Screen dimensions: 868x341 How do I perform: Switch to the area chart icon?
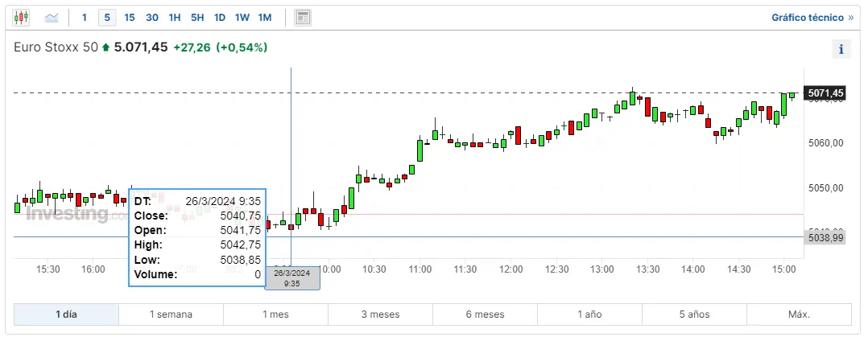[x=52, y=18]
